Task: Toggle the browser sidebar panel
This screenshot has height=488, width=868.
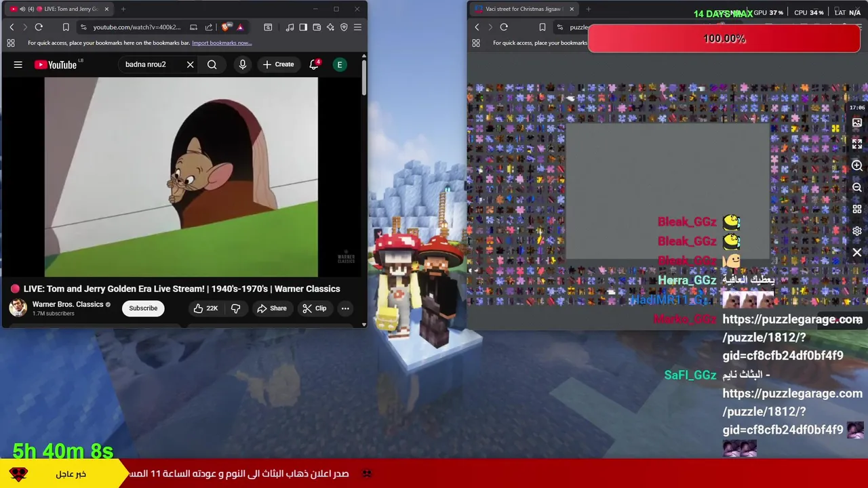Action: 303,27
